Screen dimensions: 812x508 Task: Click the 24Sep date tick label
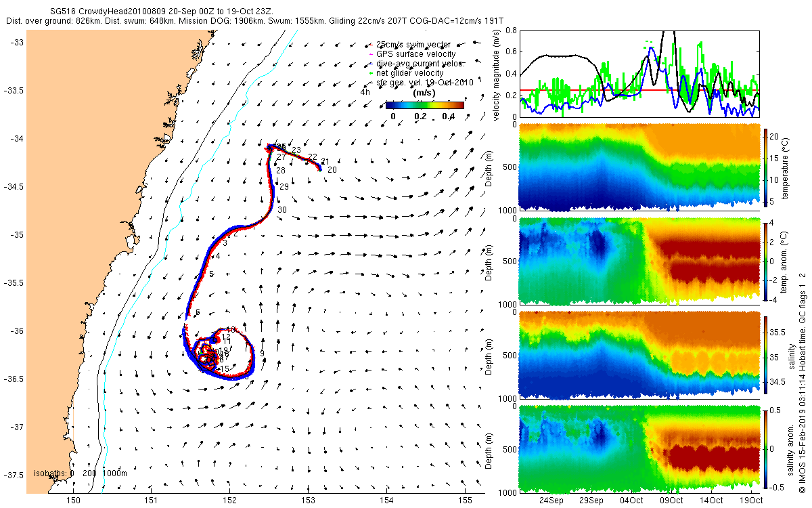tap(551, 501)
